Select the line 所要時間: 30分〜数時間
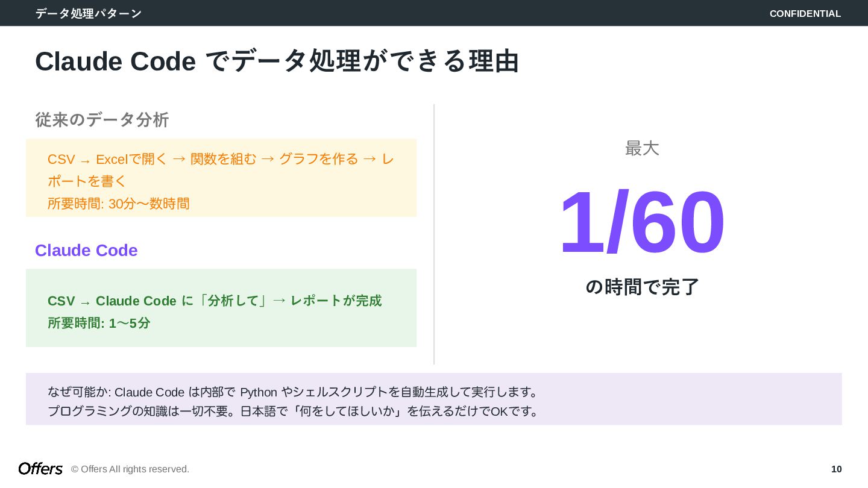868x488 pixels. (119, 204)
